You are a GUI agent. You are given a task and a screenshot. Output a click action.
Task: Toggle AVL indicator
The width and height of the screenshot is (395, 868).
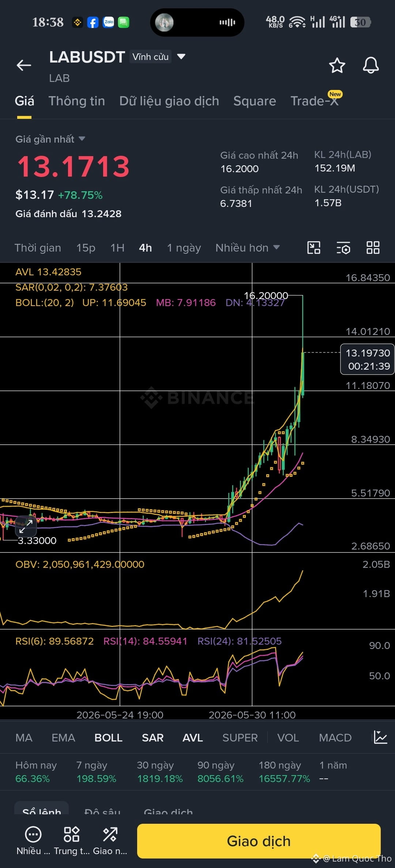193,737
